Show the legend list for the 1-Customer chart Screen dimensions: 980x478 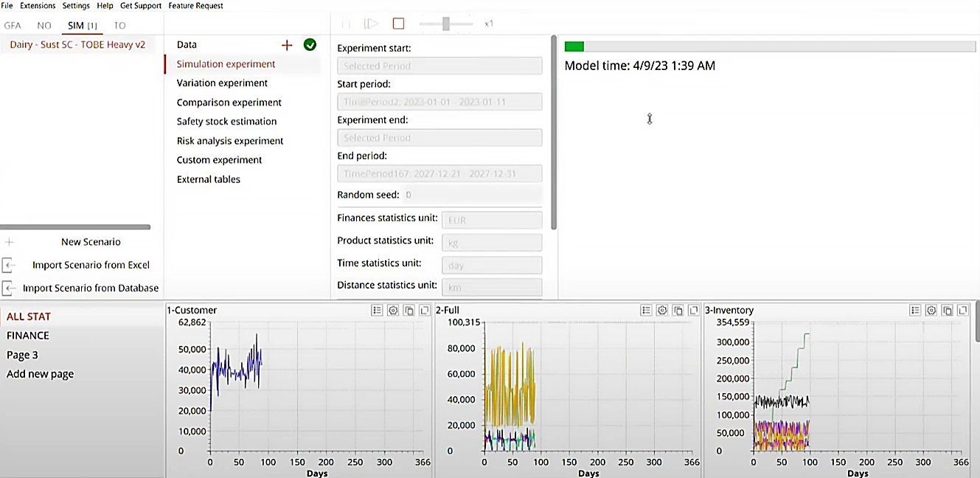coord(377,311)
